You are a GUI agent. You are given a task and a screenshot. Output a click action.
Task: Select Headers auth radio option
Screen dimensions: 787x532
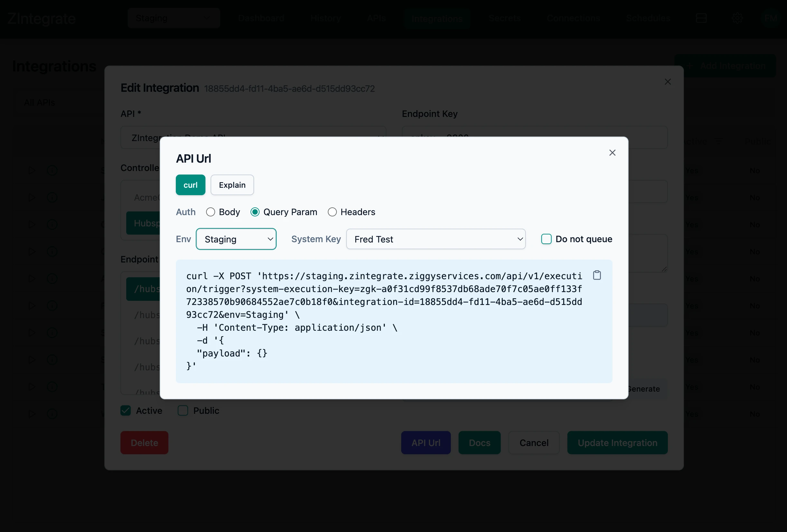coord(332,212)
